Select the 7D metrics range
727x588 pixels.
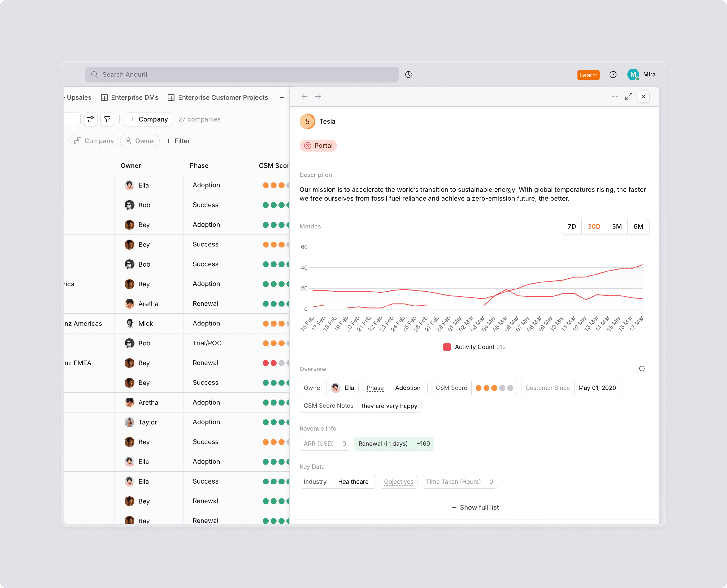[572, 227]
